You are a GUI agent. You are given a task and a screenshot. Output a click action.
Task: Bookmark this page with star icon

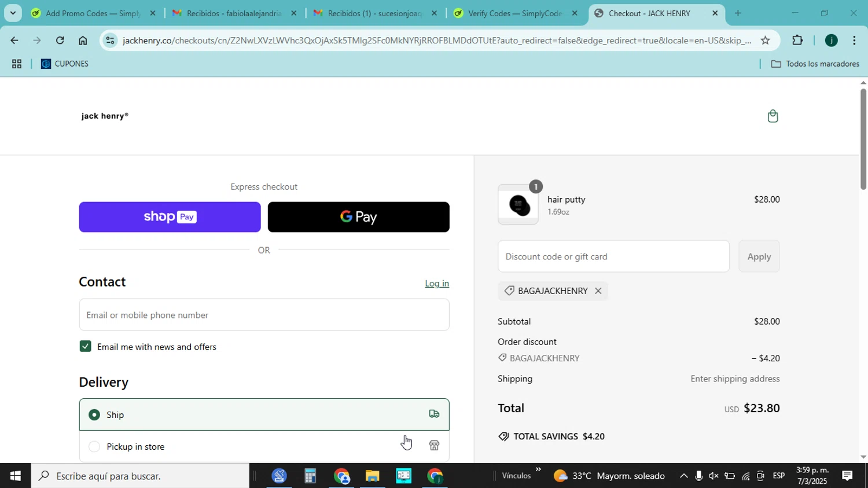tap(765, 41)
